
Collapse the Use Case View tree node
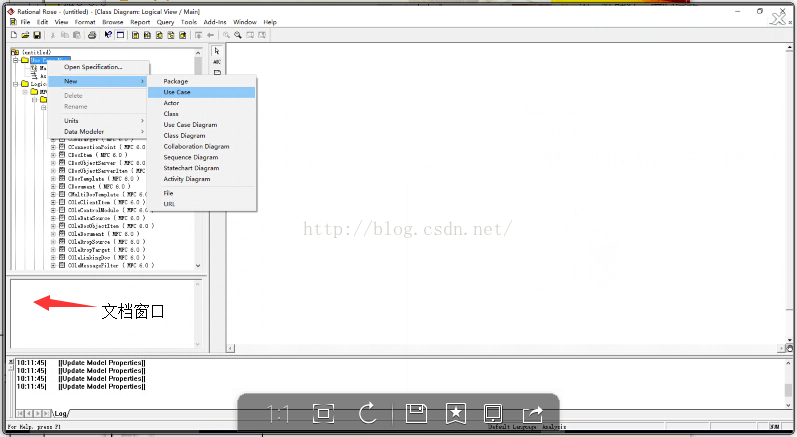click(x=16, y=60)
